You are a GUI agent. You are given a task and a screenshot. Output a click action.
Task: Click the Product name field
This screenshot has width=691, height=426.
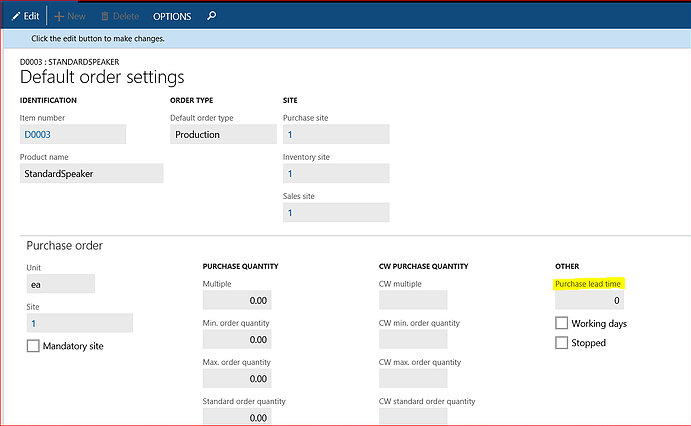(x=91, y=174)
